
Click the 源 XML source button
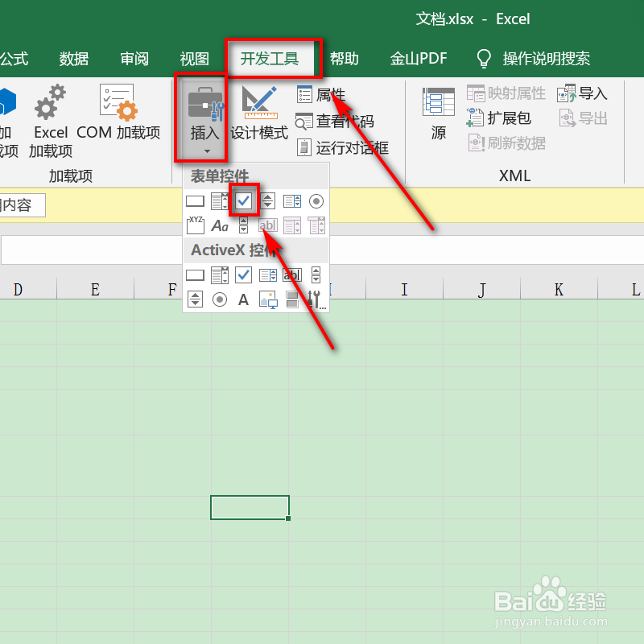pos(437,115)
